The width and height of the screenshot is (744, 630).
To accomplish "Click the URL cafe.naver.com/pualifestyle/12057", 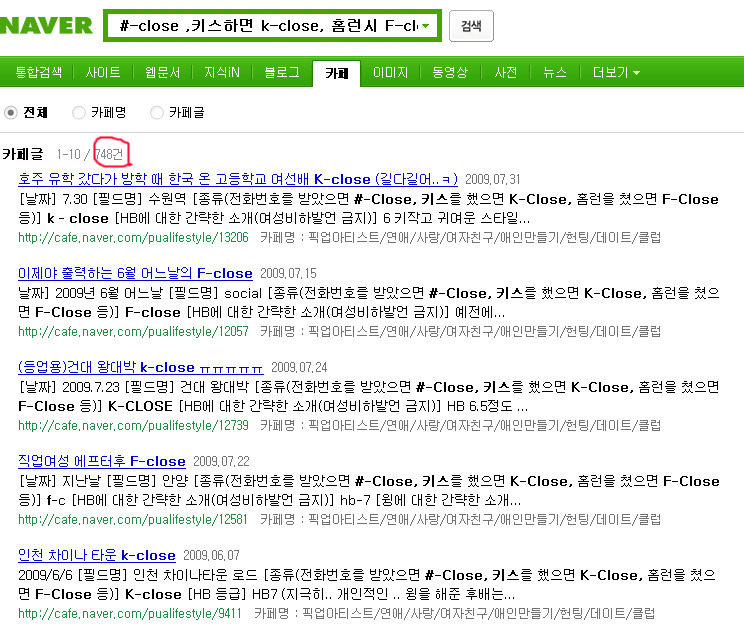I will pos(133,331).
